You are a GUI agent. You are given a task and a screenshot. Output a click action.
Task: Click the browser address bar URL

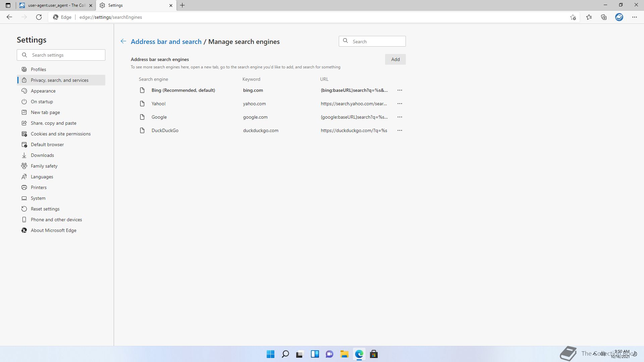[111, 17]
